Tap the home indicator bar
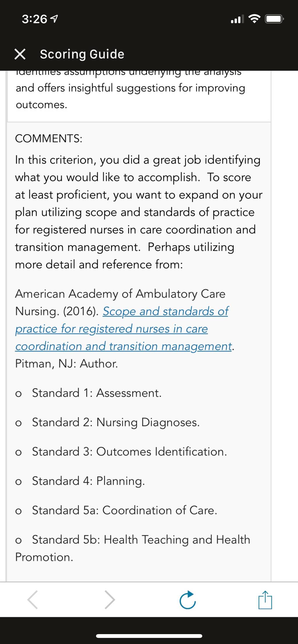 tap(149, 636)
